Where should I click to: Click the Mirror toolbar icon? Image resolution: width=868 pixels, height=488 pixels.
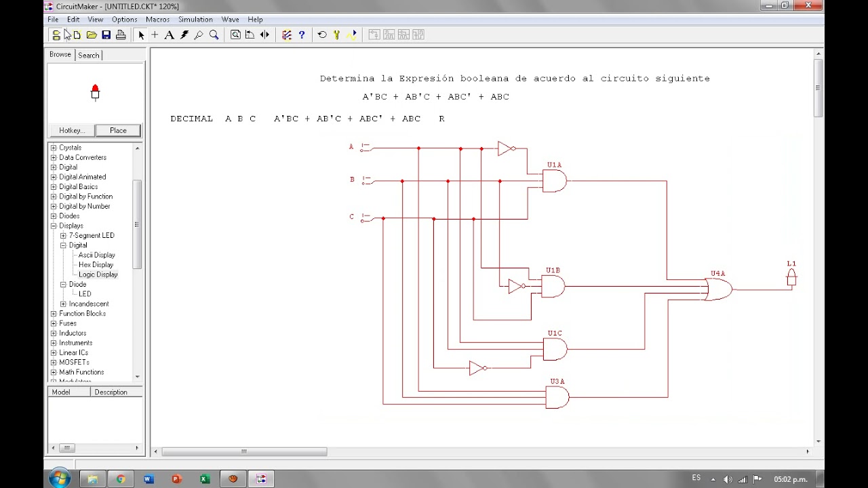(264, 35)
